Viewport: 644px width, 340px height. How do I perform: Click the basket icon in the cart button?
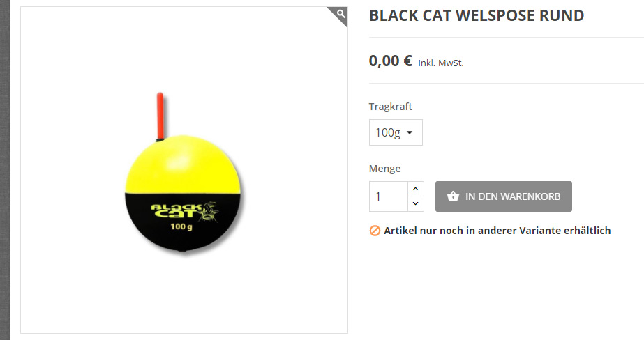coord(453,196)
